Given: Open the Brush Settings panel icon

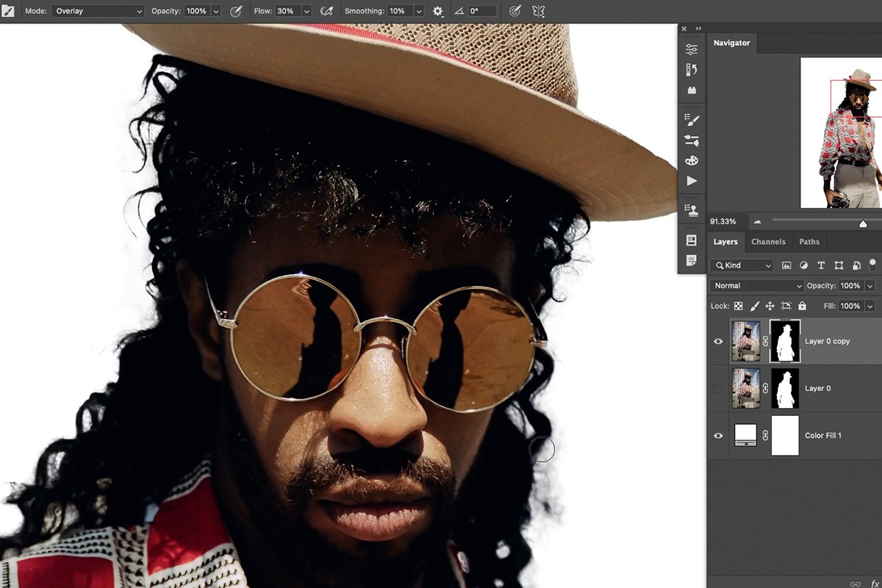Looking at the screenshot, I should pos(692,120).
